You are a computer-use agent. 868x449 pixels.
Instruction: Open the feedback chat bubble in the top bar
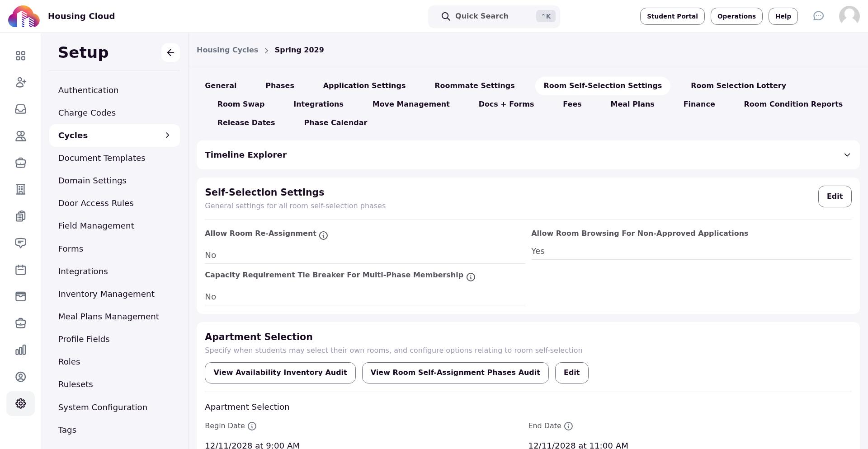819,16
